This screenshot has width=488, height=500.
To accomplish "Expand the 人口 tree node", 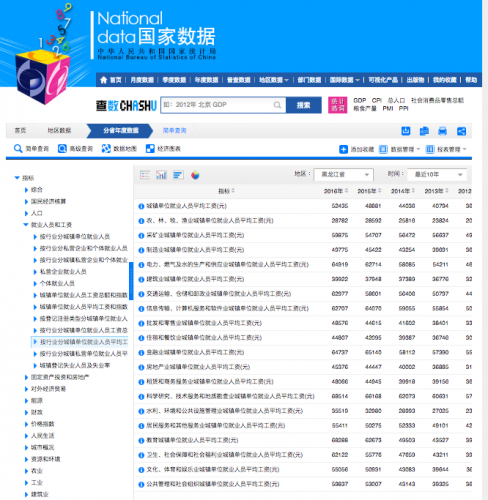I will click(x=26, y=213).
